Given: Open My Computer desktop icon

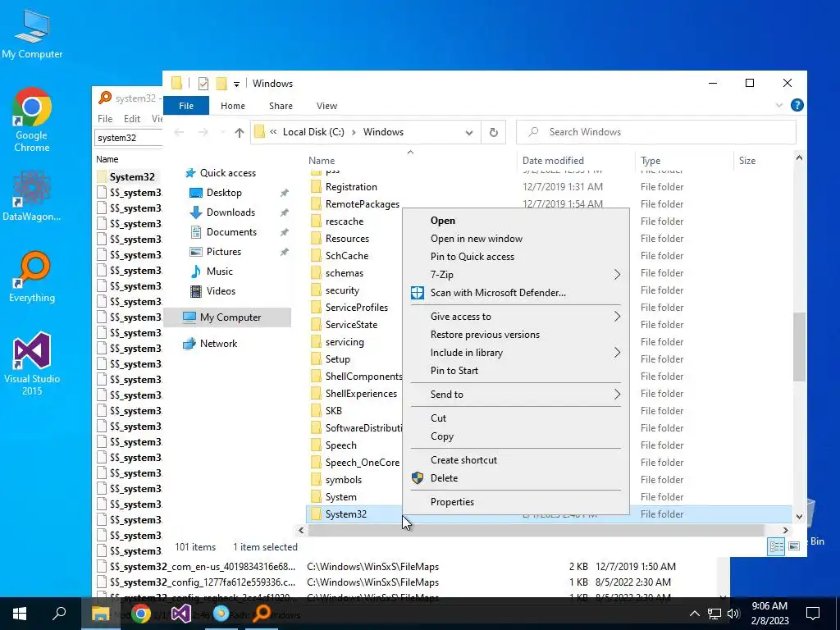Looking at the screenshot, I should [x=32, y=34].
